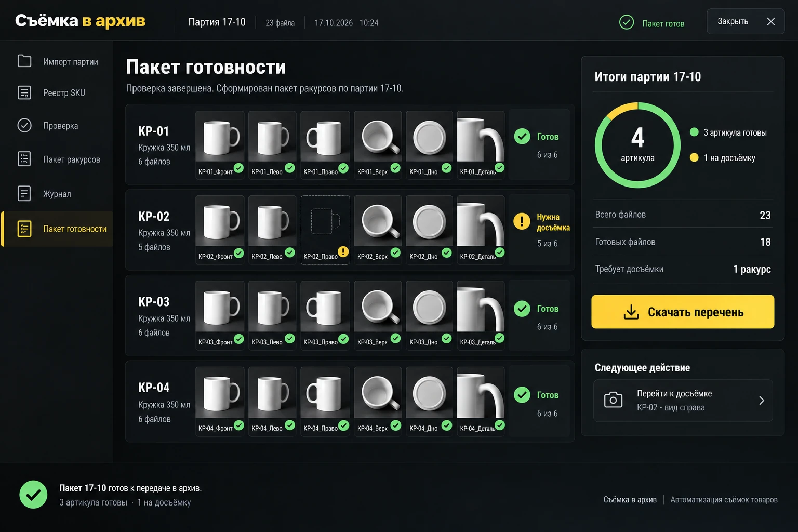
Task: Click the yellow warning badge on KP-02_Право
Action: click(x=343, y=251)
